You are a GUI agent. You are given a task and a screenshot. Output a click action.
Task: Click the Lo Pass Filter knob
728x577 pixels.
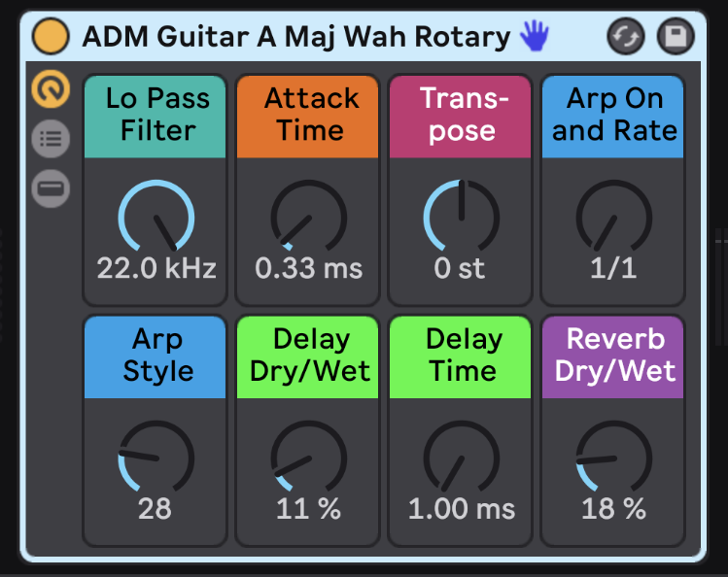point(156,217)
